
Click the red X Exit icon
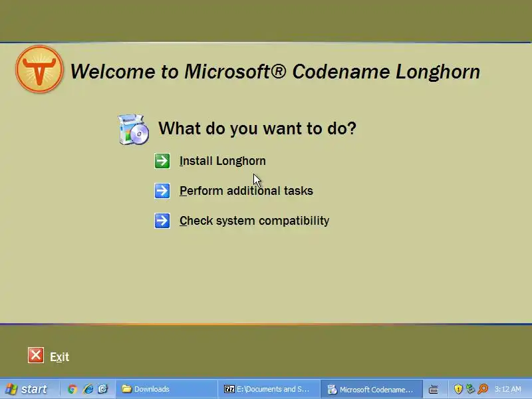click(36, 355)
